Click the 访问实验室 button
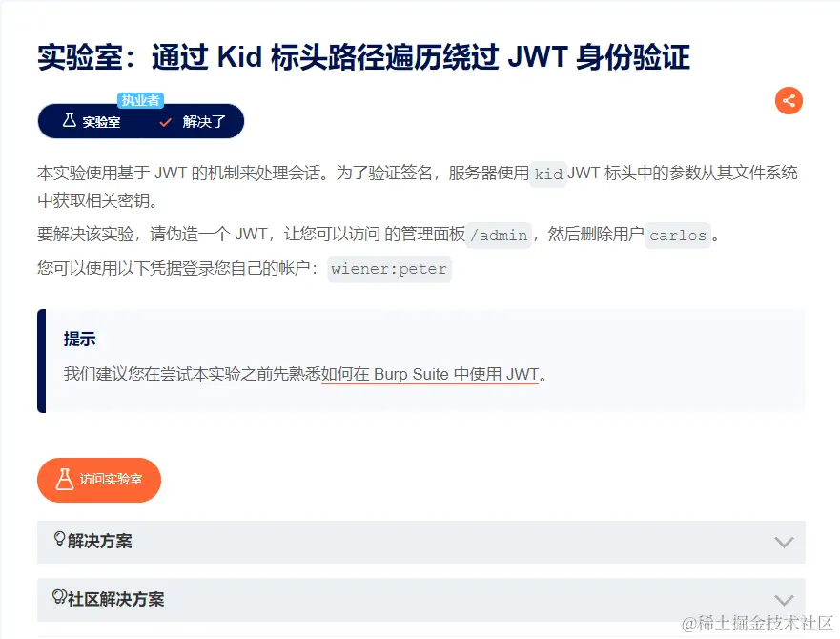The height and width of the screenshot is (639, 840). point(99,480)
